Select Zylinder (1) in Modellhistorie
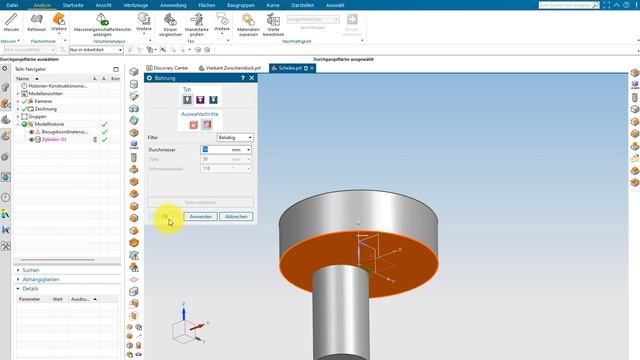640x360 pixels. 54,140
